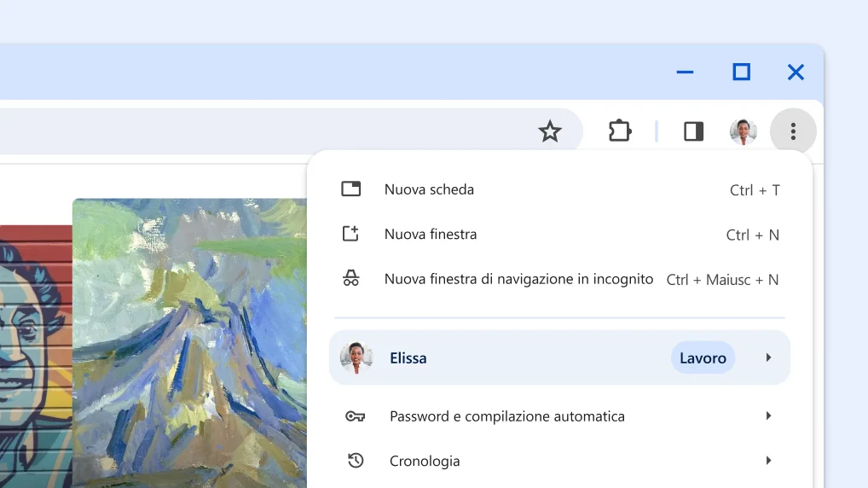Maximize the Chrome window
This screenshot has width=868, height=488.
(741, 72)
